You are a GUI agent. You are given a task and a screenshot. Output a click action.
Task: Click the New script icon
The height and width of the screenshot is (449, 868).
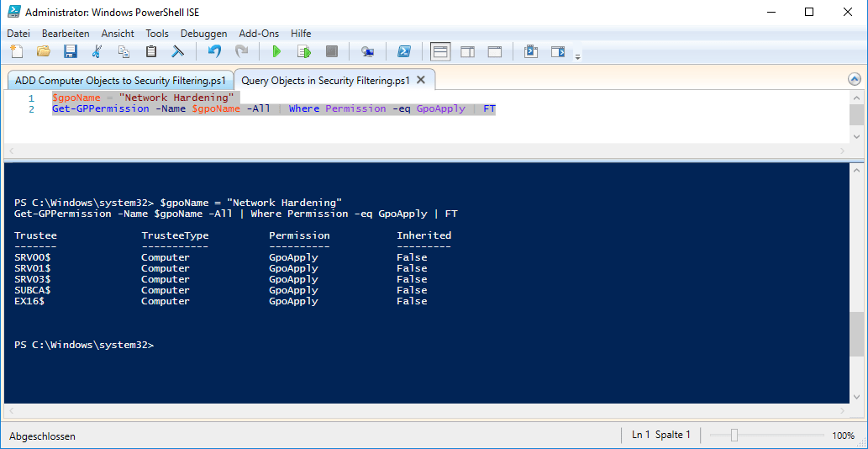17,52
